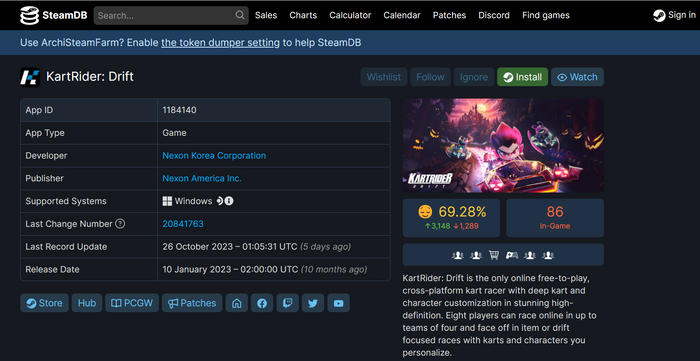This screenshot has height=361, width=700.
Task: Click the search magnifier icon
Action: pyautogui.click(x=240, y=15)
